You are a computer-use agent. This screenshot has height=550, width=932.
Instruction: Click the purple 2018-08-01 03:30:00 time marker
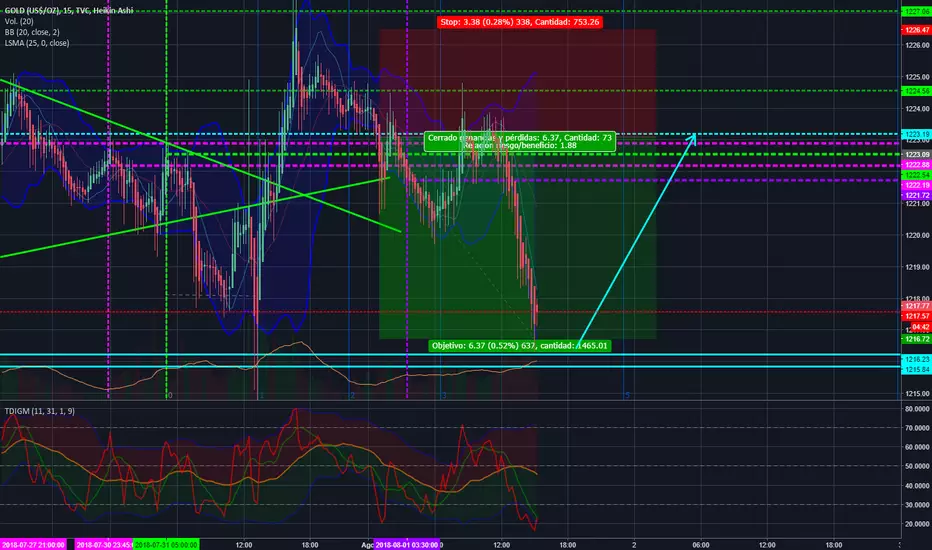(407, 545)
